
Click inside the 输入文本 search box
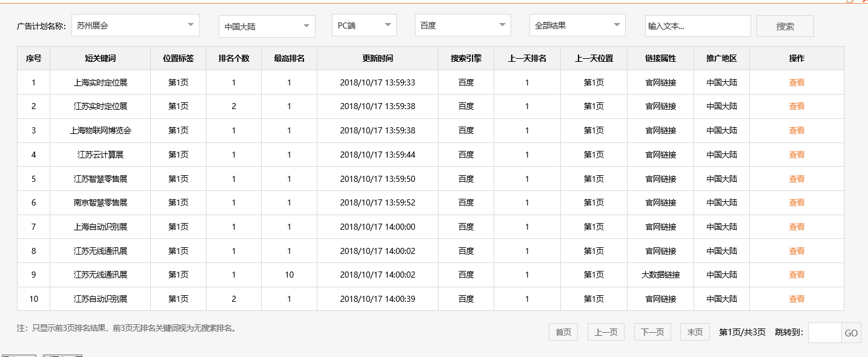697,25
